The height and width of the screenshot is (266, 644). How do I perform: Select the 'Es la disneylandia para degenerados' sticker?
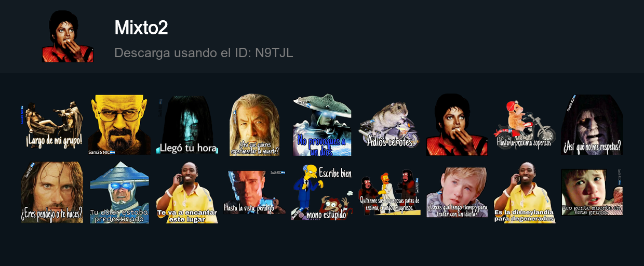[x=525, y=192]
